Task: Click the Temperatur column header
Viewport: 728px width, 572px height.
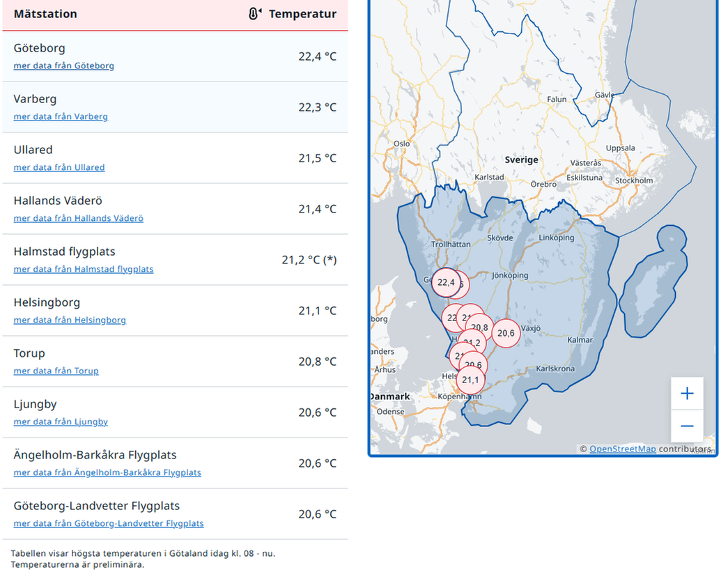Action: [x=302, y=14]
